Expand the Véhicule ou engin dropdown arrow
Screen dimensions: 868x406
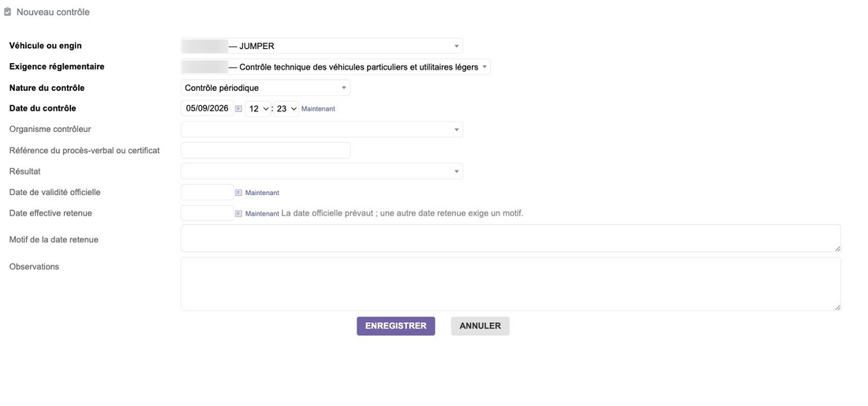pos(456,46)
